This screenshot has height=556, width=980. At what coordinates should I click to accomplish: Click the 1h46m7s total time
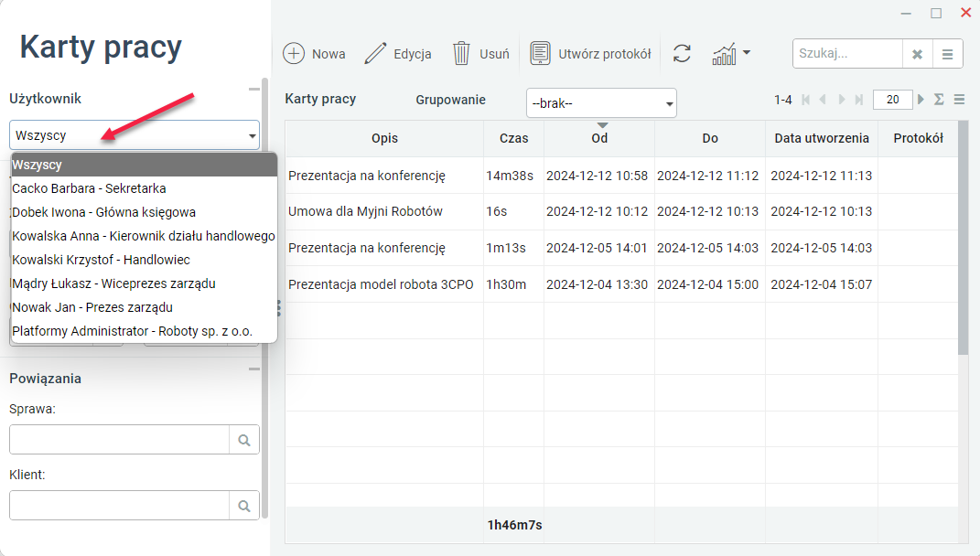514,526
